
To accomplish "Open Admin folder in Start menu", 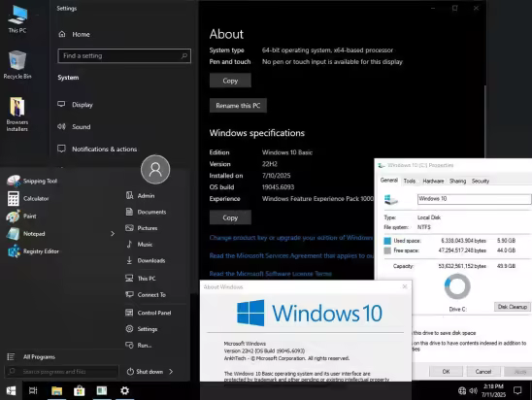I will tap(140, 196).
